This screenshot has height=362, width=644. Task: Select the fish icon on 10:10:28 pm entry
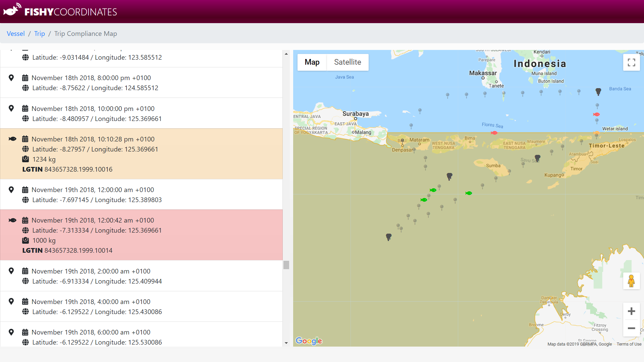(12, 139)
